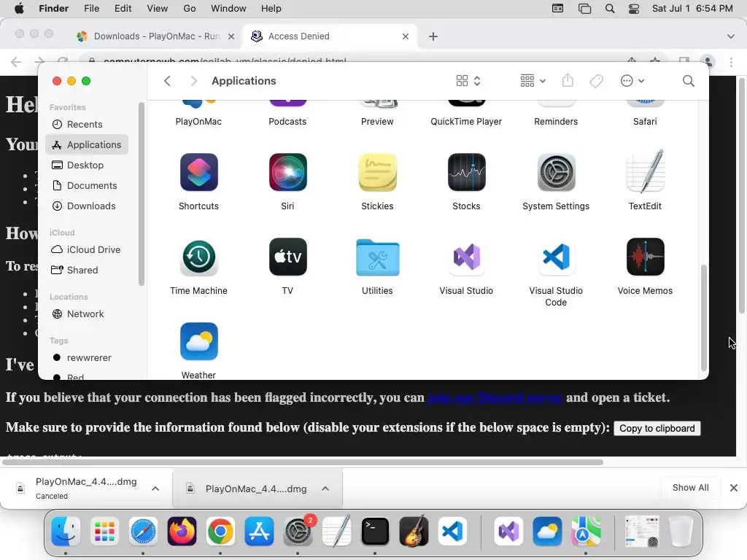Screen dimensions: 747x560
Task: Launch Siri from Applications
Action: coord(287,172)
